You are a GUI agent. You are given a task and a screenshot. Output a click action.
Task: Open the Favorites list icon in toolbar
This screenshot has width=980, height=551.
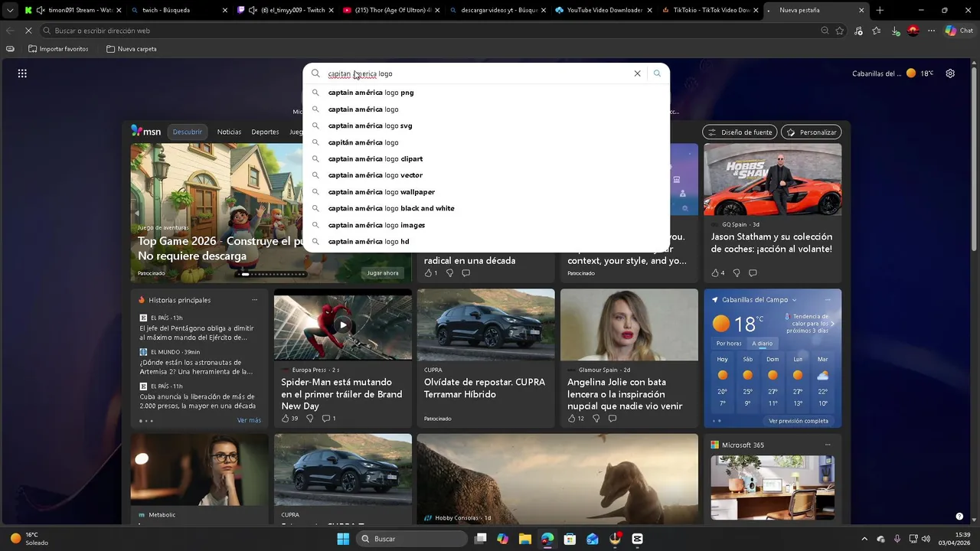click(876, 31)
